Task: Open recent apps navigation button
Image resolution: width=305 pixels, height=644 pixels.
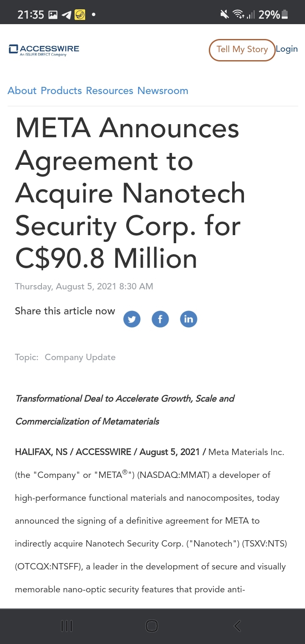Action: [67, 626]
